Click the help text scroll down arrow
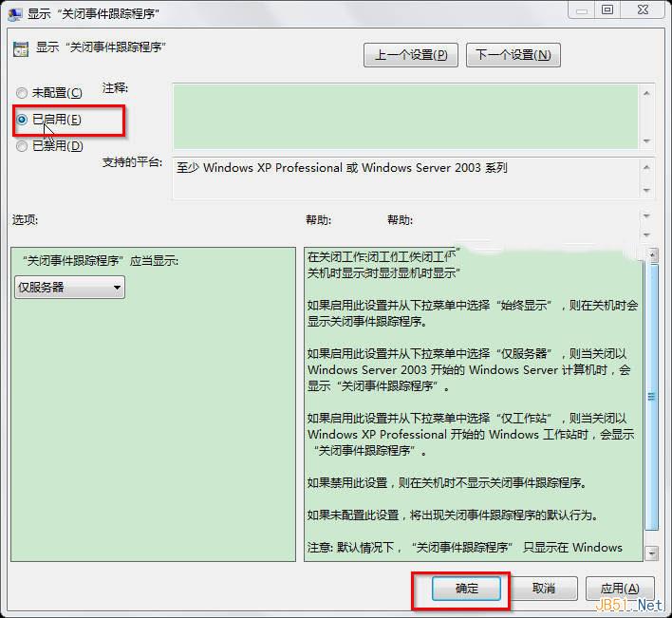The image size is (672, 618). pos(651,552)
